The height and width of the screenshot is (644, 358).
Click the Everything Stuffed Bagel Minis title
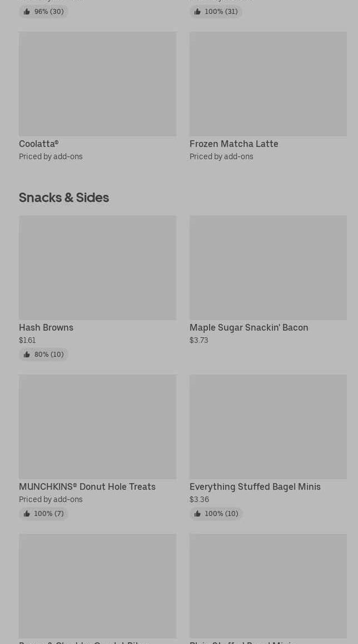255,486
